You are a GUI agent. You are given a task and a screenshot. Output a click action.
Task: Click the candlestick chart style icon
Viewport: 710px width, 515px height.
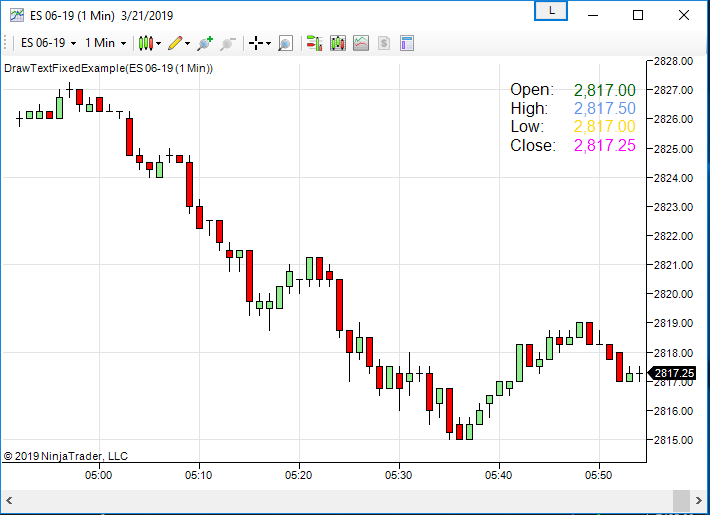tap(146, 43)
